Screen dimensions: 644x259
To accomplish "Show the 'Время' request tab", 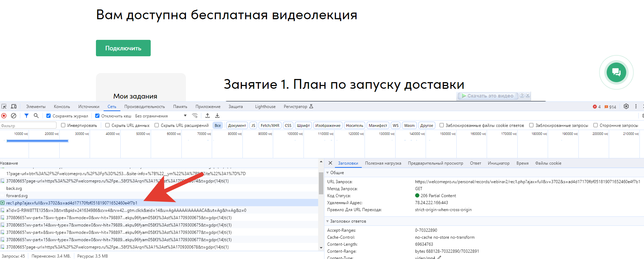I will click(522, 163).
